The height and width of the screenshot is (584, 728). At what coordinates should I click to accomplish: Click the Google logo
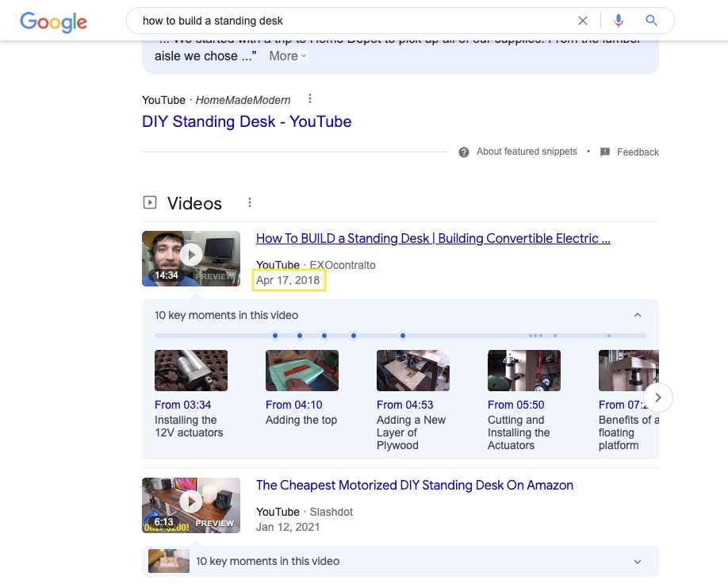click(53, 22)
